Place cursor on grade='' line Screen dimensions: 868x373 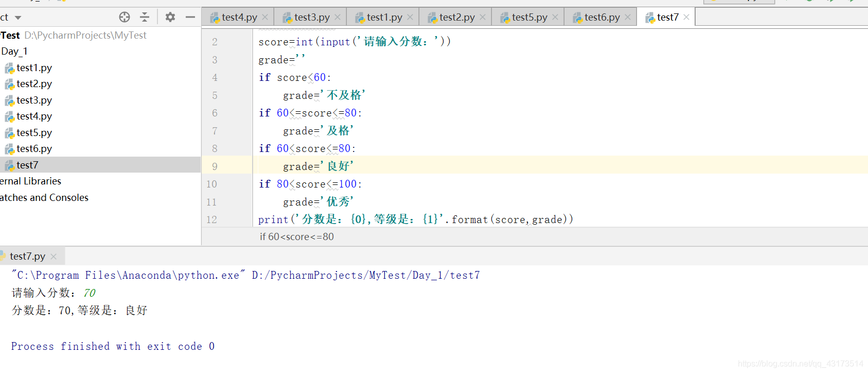tap(281, 60)
